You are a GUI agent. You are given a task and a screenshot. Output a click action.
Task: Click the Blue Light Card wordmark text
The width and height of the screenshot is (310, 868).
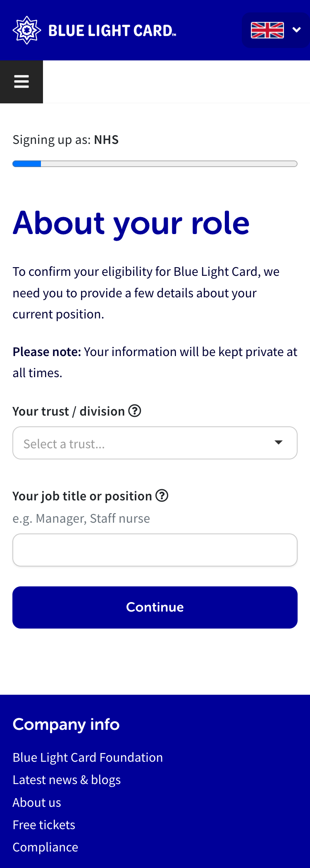click(112, 31)
